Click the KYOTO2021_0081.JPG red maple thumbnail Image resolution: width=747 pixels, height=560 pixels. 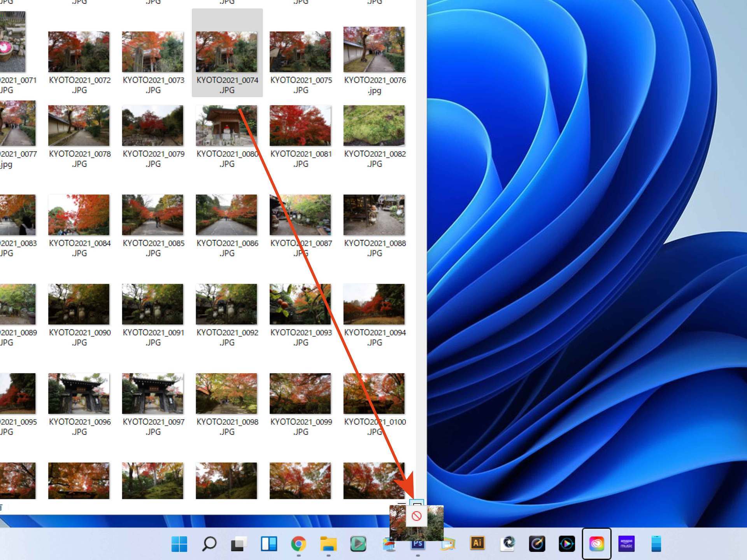pos(300,125)
